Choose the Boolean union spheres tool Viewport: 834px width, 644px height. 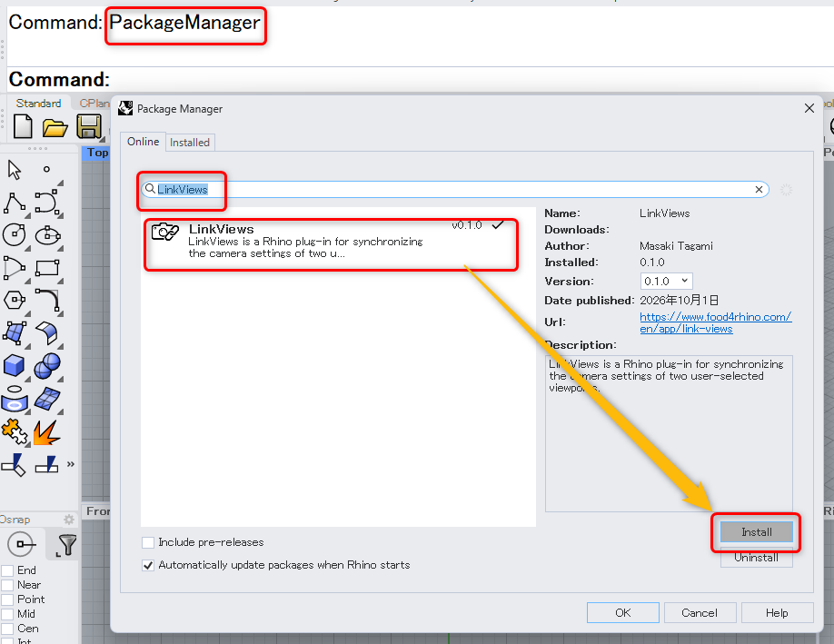tap(47, 366)
